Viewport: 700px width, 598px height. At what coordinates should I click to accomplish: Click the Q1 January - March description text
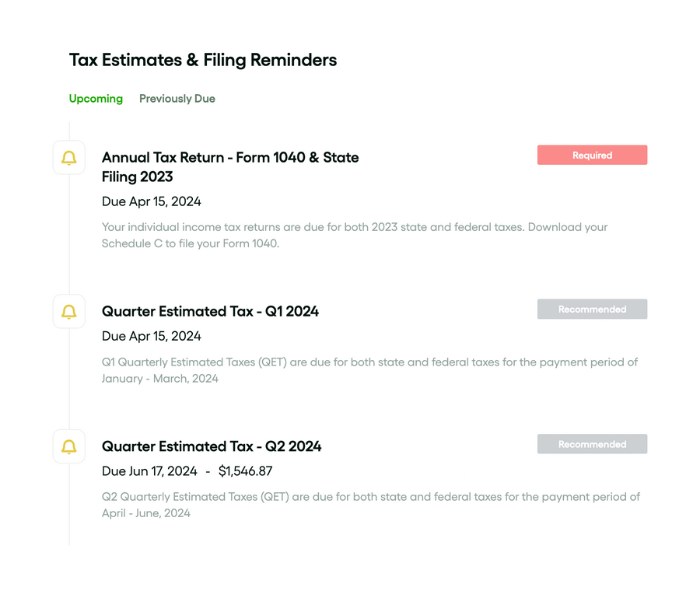[x=369, y=370]
